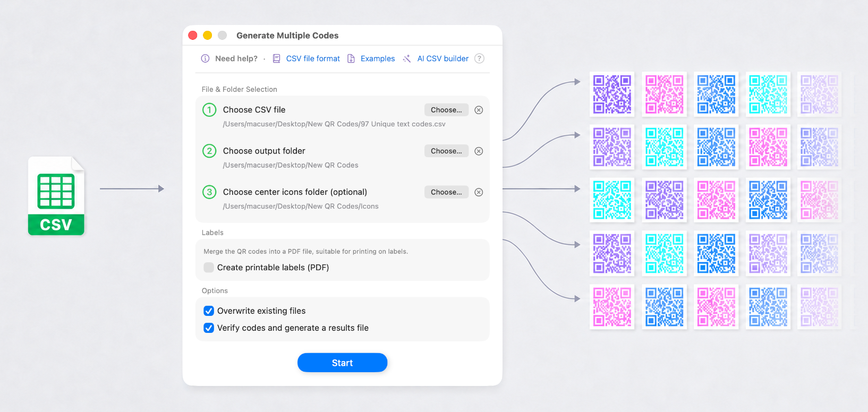Click Choose button for center icons folder
This screenshot has width=868, height=412.
[446, 192]
